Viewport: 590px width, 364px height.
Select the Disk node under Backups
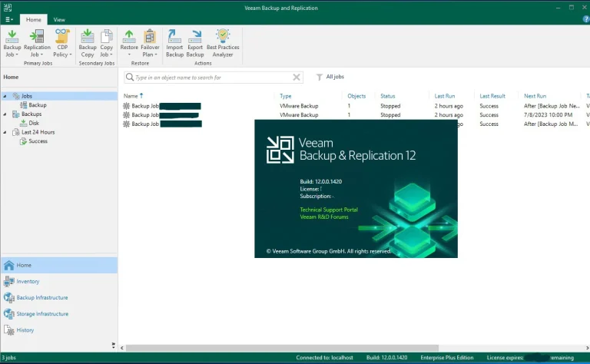click(34, 123)
